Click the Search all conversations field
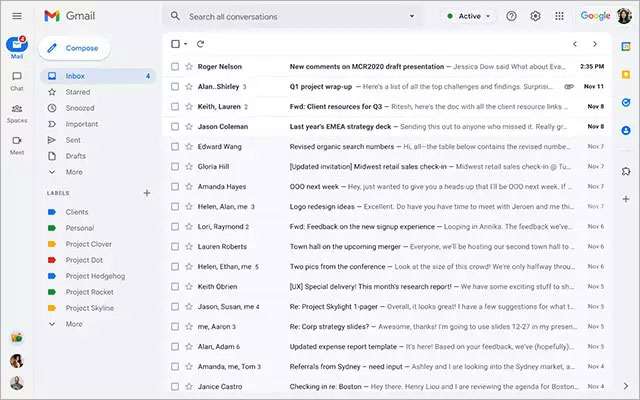 290,17
